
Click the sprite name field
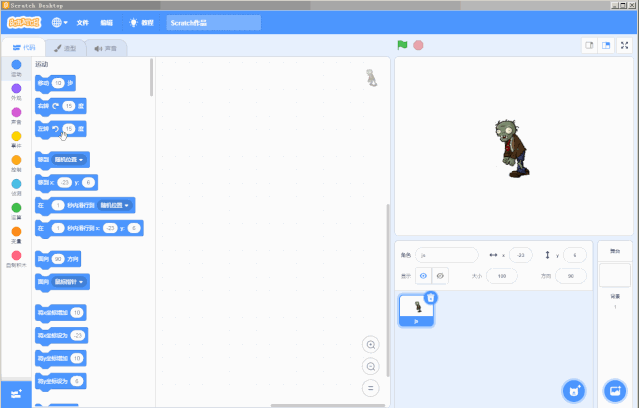click(447, 255)
